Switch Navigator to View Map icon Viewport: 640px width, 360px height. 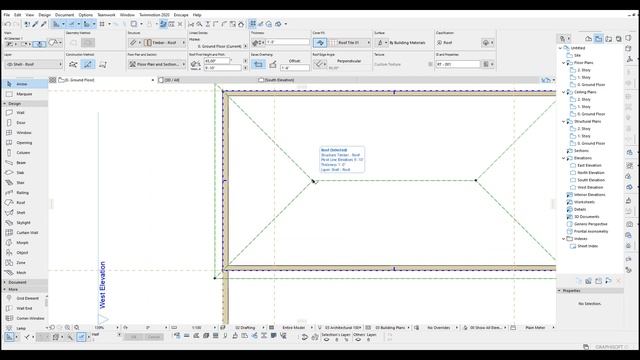(598, 38)
